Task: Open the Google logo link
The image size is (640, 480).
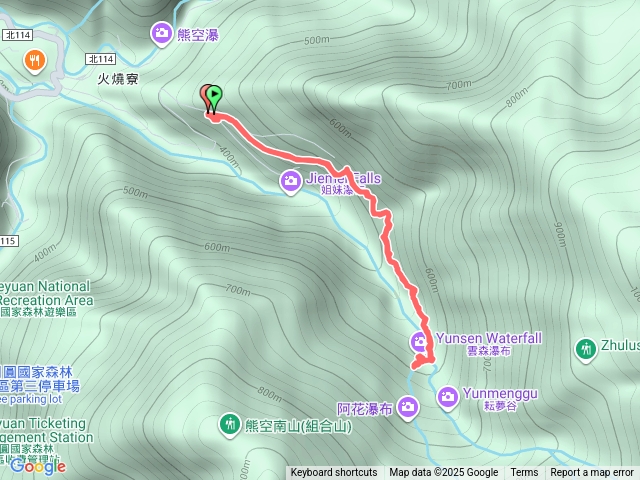Action: (x=38, y=466)
